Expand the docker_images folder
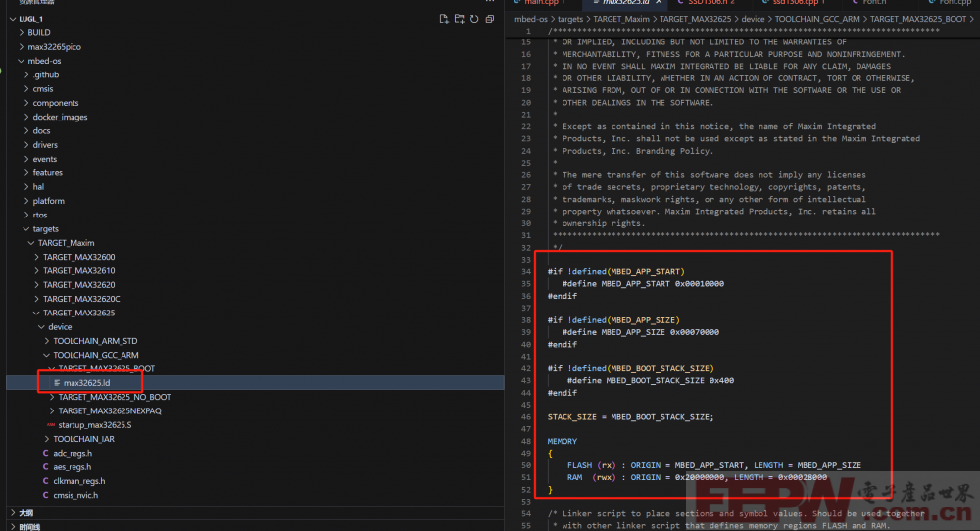The height and width of the screenshot is (531, 980). point(26,117)
